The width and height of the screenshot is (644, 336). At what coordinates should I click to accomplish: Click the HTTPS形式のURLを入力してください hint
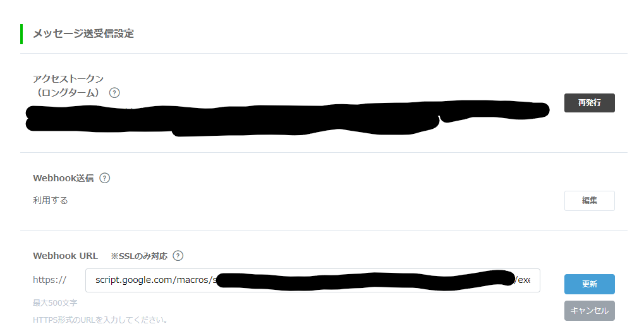[100, 320]
